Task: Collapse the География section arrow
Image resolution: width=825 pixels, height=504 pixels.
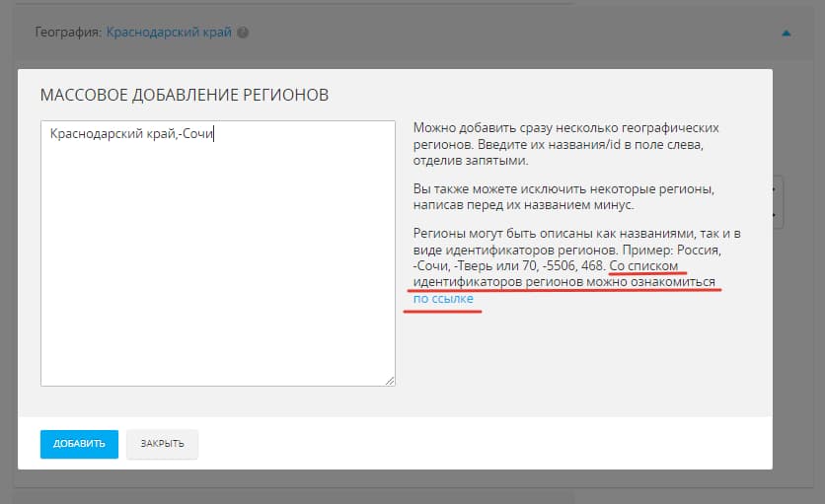Action: (x=787, y=34)
